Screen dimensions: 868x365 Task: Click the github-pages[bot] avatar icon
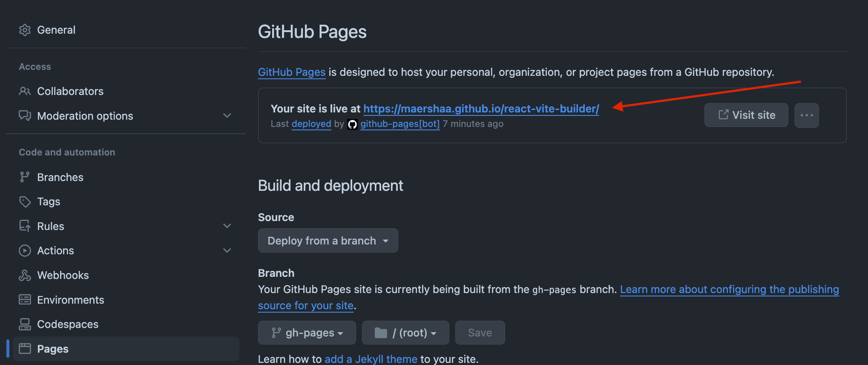[x=352, y=124]
